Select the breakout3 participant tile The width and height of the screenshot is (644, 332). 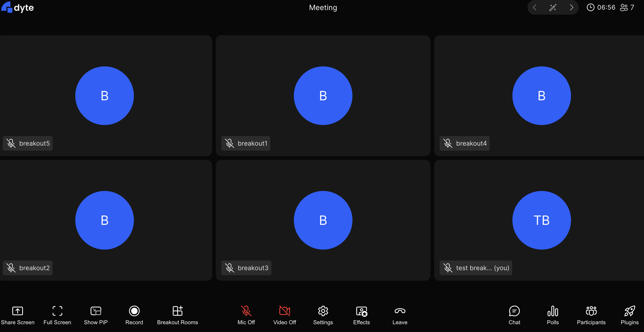click(323, 220)
